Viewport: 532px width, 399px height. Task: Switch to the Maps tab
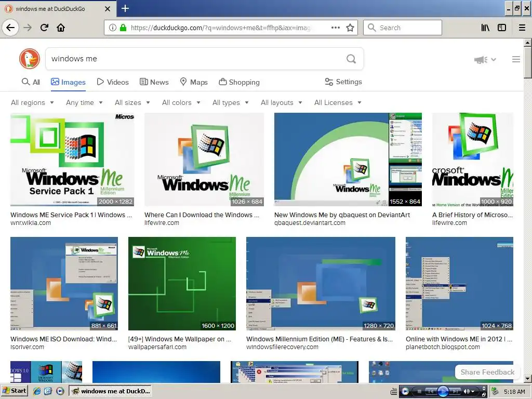[194, 82]
